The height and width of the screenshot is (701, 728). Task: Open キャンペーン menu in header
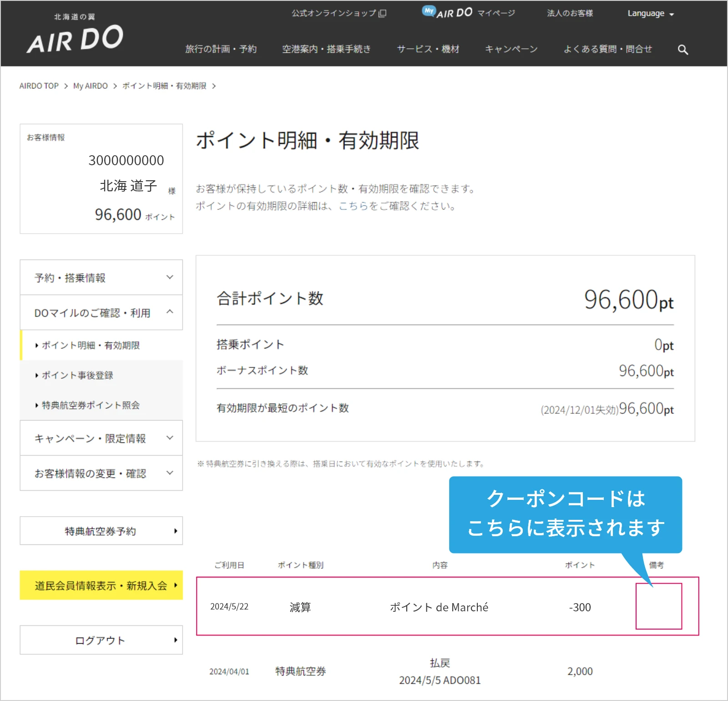coord(511,49)
